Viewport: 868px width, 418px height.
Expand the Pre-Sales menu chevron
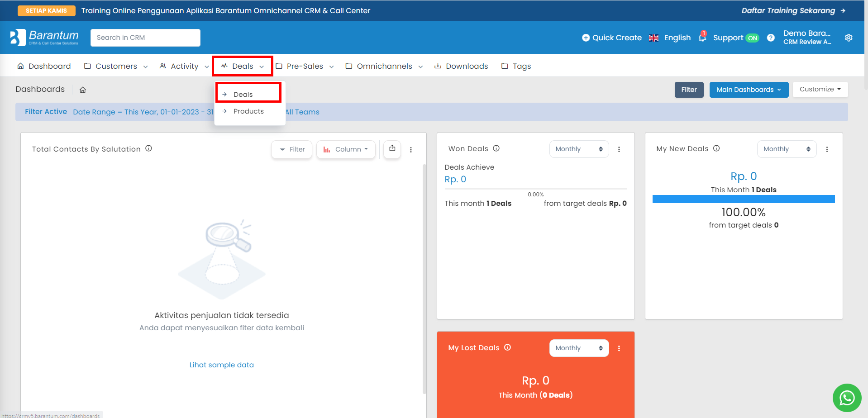point(331,67)
